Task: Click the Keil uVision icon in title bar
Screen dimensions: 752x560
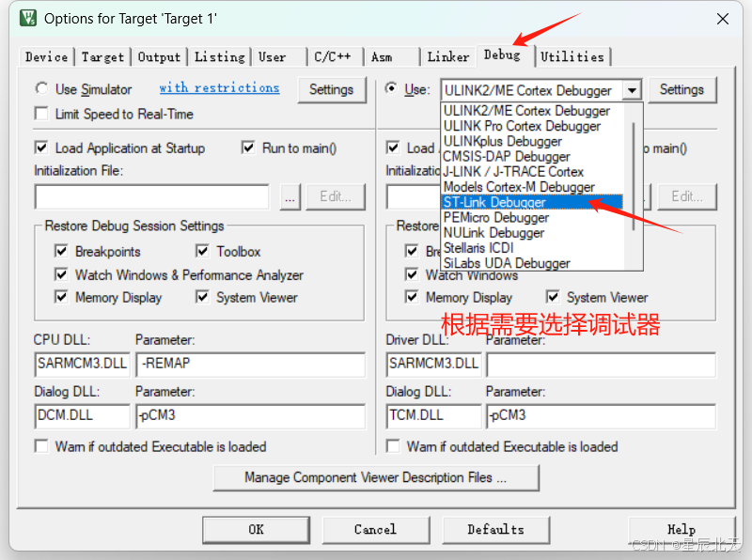Action: coord(28,18)
